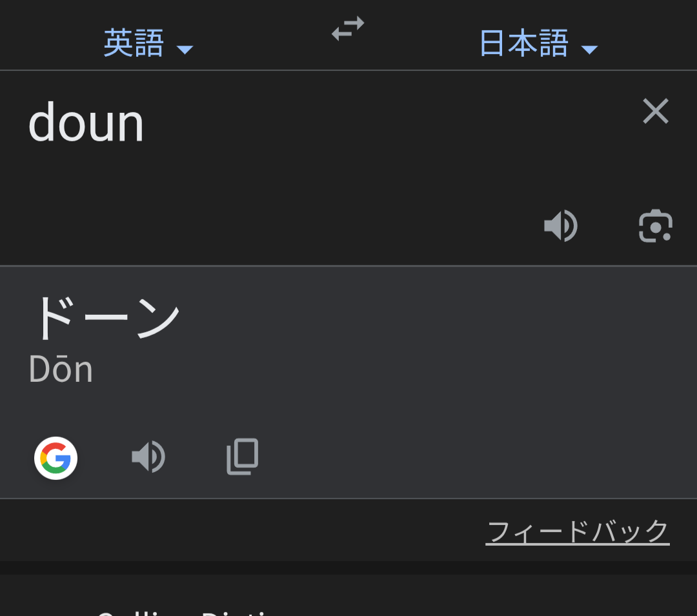
Task: Select the 英語 source language label
Action: click(134, 43)
